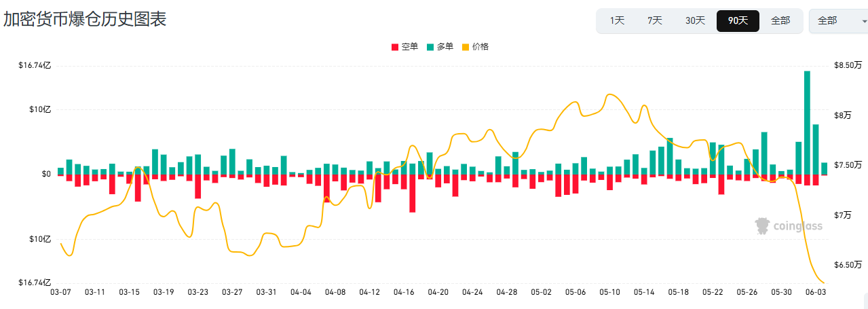The width and height of the screenshot is (868, 309).
Task: Click the 04-04 date axis label
Action: tap(301, 292)
